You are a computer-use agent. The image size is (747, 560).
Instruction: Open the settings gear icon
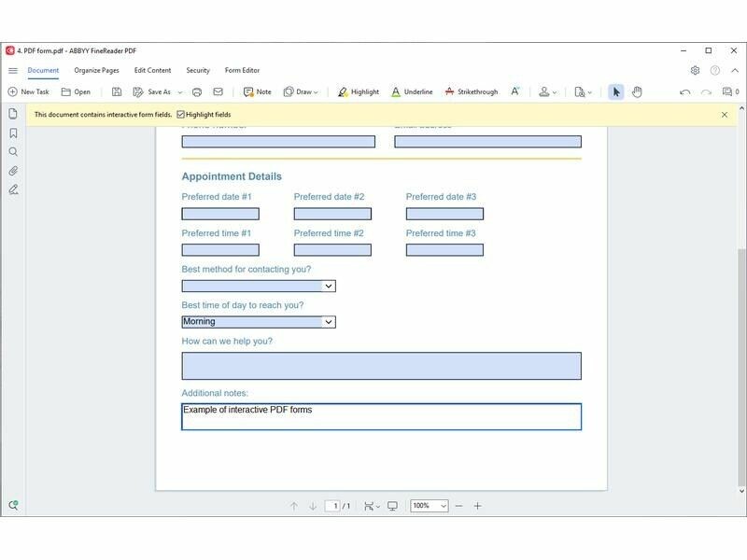[695, 70]
